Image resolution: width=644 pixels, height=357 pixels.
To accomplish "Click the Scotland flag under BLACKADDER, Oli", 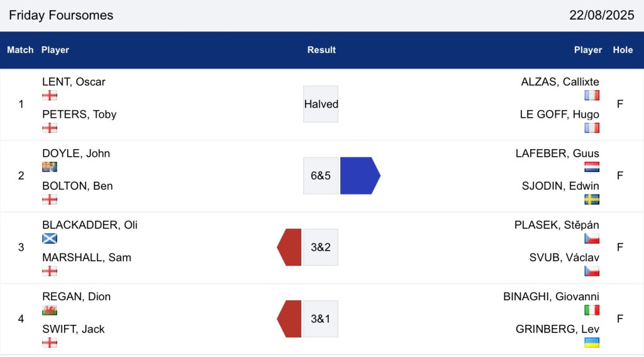I will [x=50, y=239].
